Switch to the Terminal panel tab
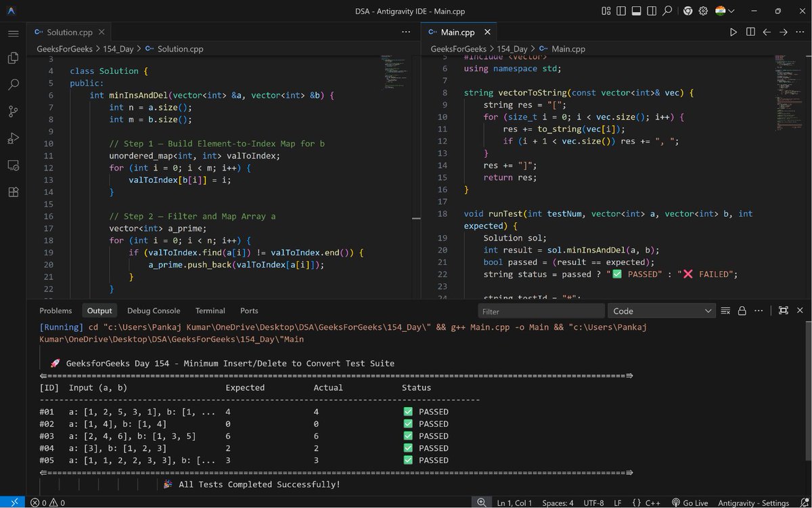Viewport: 812px width, 508px height. 210,311
